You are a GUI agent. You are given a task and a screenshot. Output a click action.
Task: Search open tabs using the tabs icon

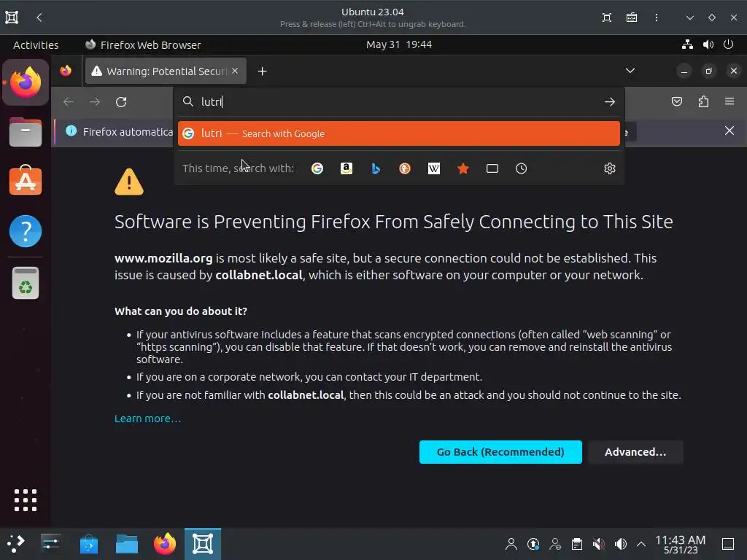492,168
